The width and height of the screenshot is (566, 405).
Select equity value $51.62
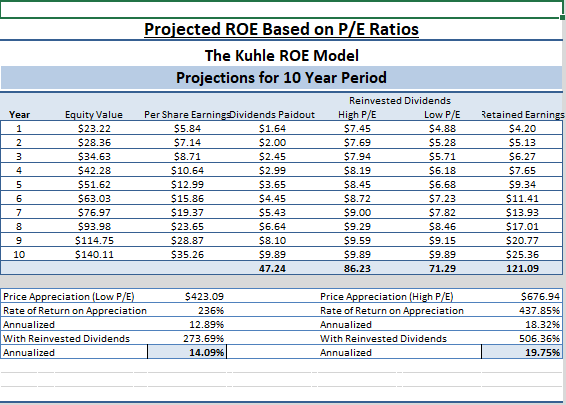pos(94,184)
